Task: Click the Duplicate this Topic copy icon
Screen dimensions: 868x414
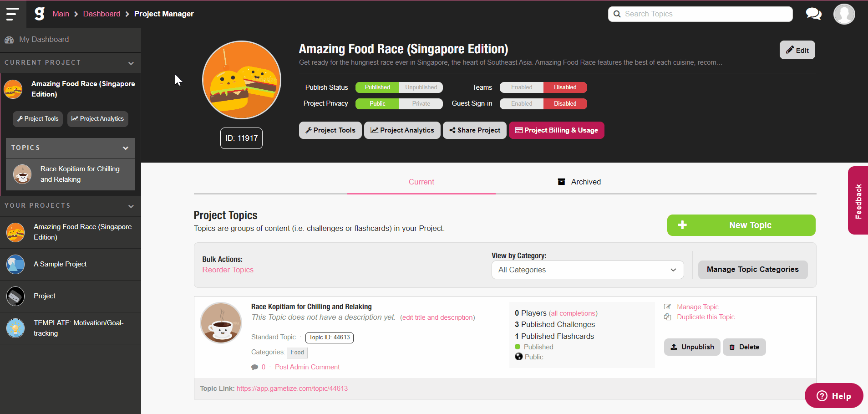Action: coord(667,317)
